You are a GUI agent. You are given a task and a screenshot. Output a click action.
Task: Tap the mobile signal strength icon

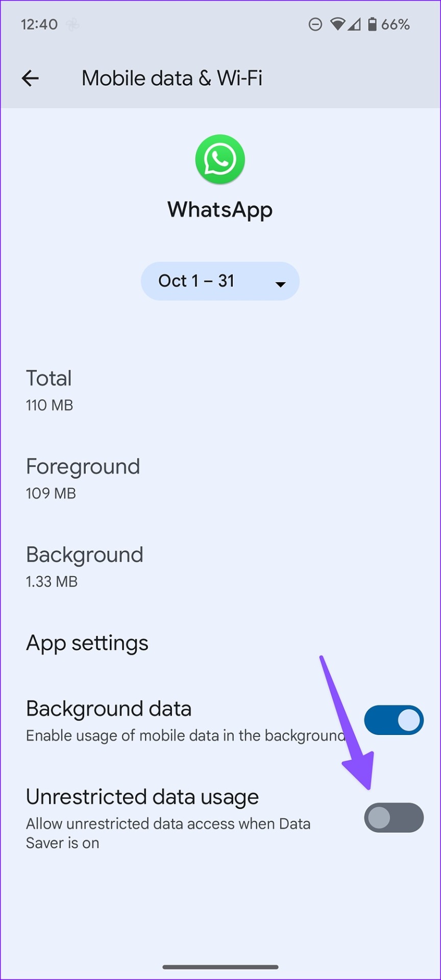(354, 24)
